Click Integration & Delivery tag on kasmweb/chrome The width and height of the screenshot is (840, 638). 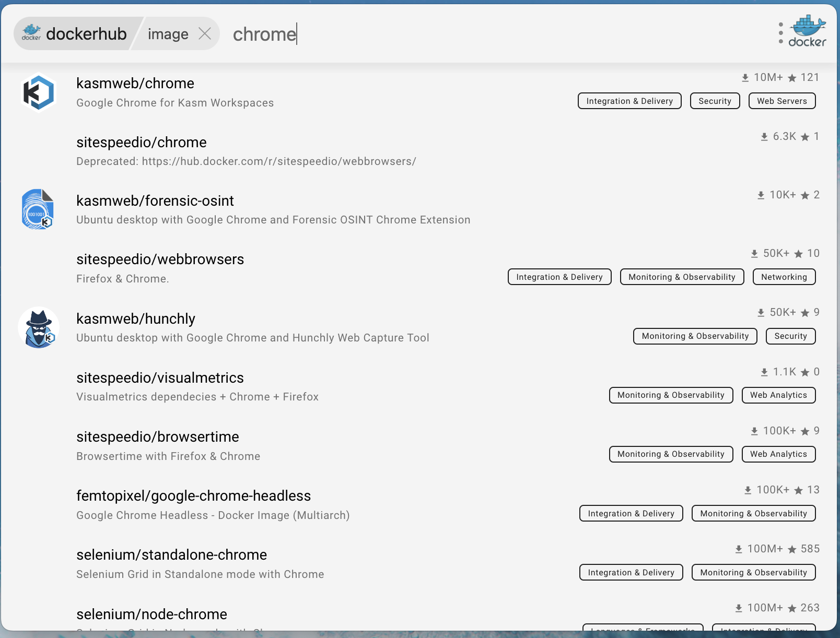click(629, 101)
